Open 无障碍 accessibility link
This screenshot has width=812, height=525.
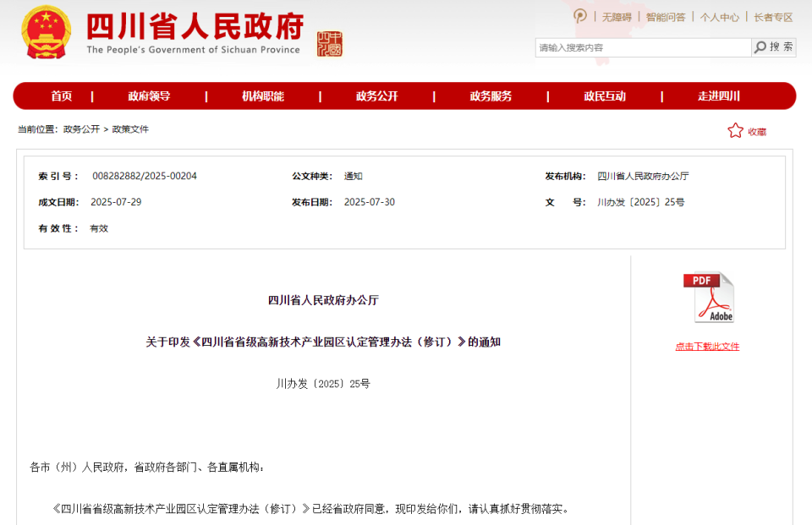[x=617, y=17]
